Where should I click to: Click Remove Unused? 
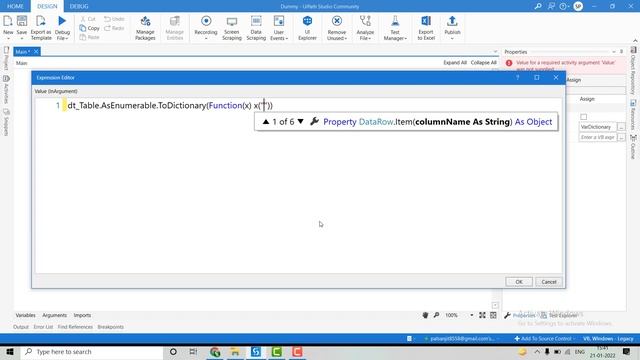click(337, 28)
